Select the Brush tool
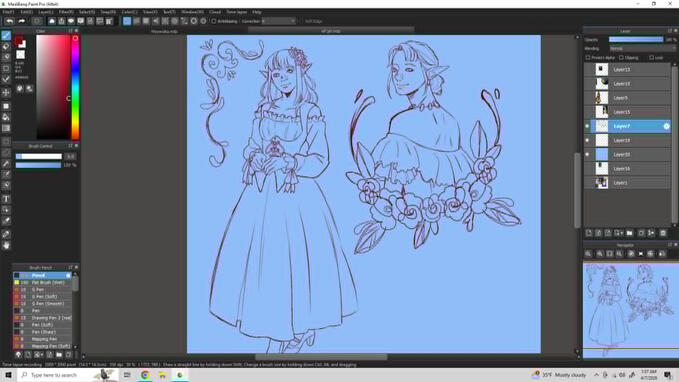 (x=6, y=36)
